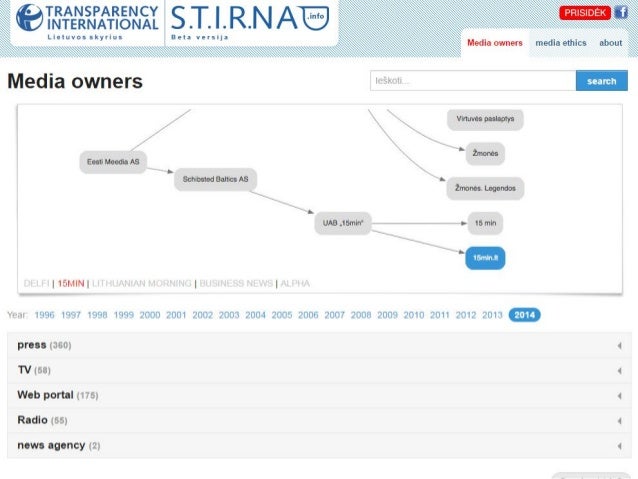Choose year 1998
This screenshot has width=638, height=479.
click(97, 315)
